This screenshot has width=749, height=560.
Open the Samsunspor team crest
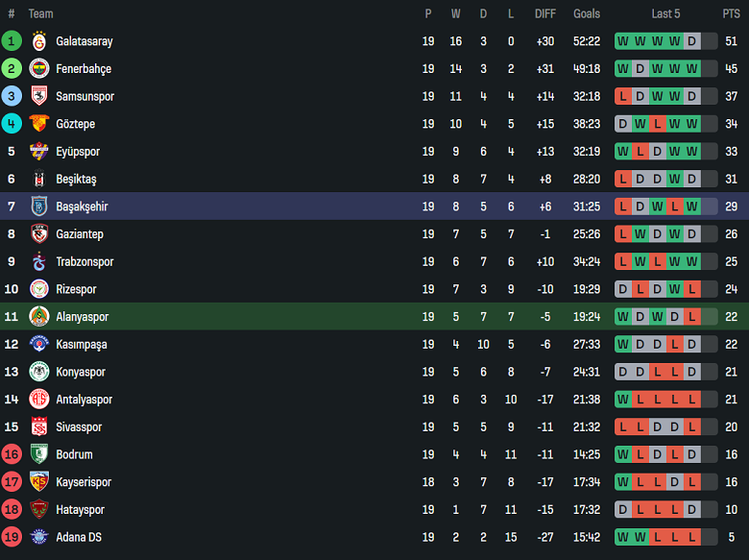pyautogui.click(x=39, y=96)
